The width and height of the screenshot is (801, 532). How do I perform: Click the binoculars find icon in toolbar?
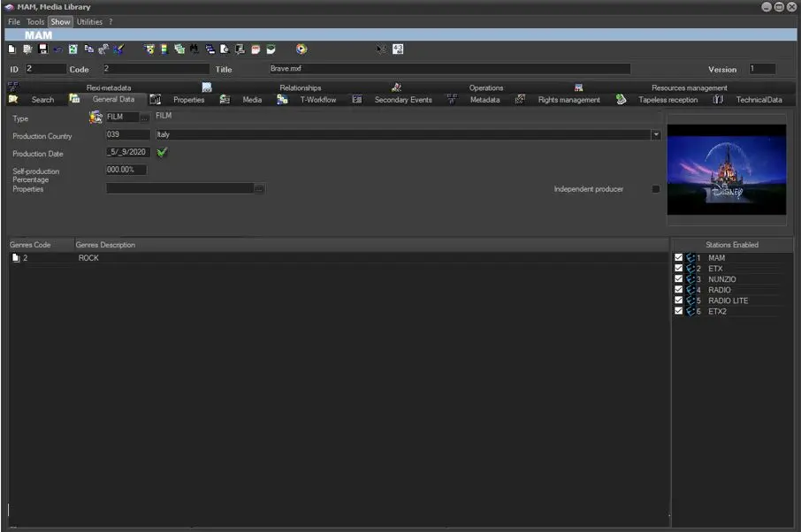(195, 49)
